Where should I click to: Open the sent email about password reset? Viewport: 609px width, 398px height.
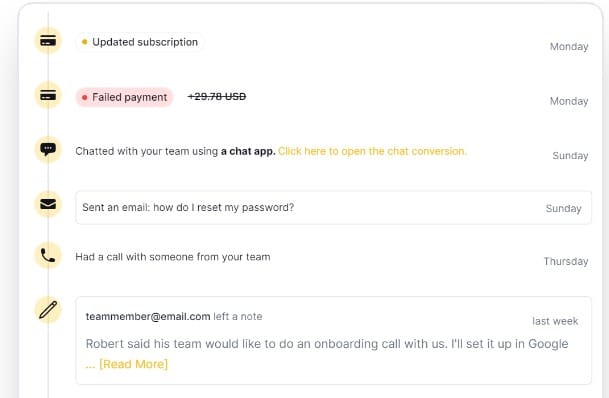tap(333, 207)
